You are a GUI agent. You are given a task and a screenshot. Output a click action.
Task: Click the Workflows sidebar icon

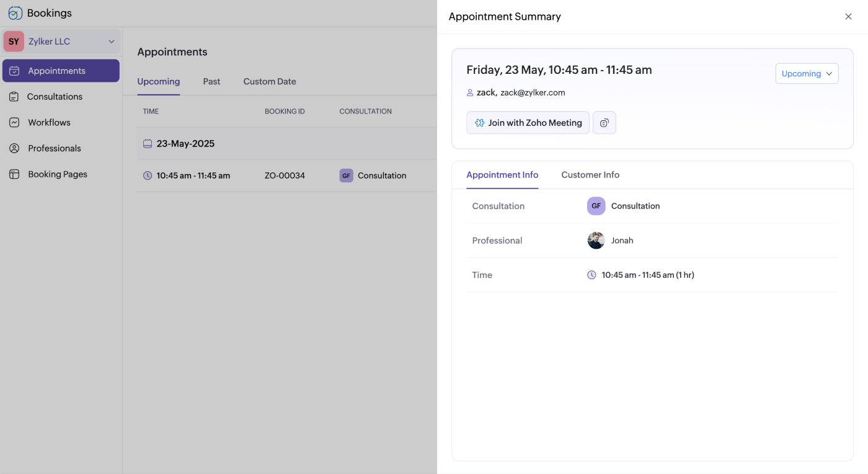14,123
